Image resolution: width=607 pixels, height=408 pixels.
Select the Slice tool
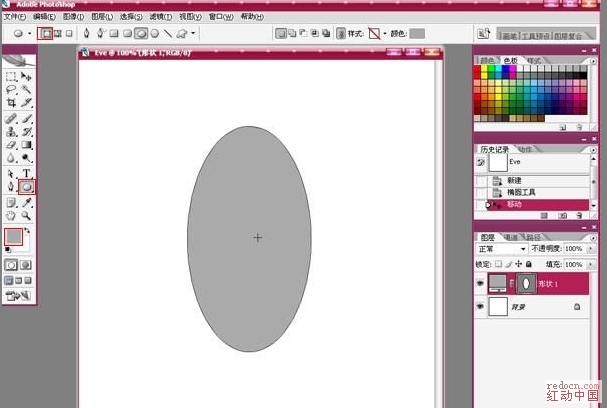[x=26, y=103]
